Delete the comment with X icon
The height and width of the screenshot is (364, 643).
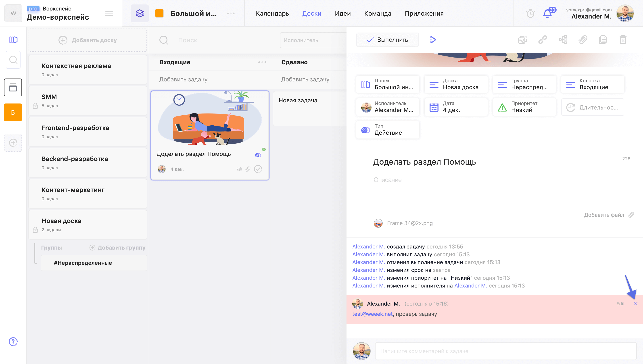tap(635, 304)
